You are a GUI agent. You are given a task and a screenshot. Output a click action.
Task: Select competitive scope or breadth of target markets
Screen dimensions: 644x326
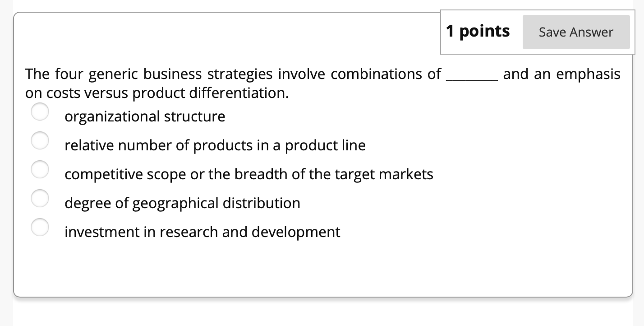40,169
